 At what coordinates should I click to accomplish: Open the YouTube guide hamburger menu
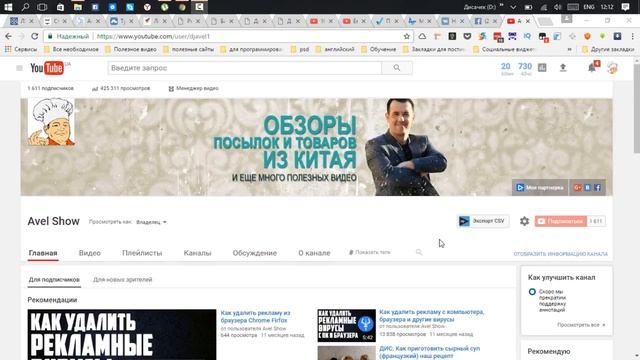click(x=19, y=68)
